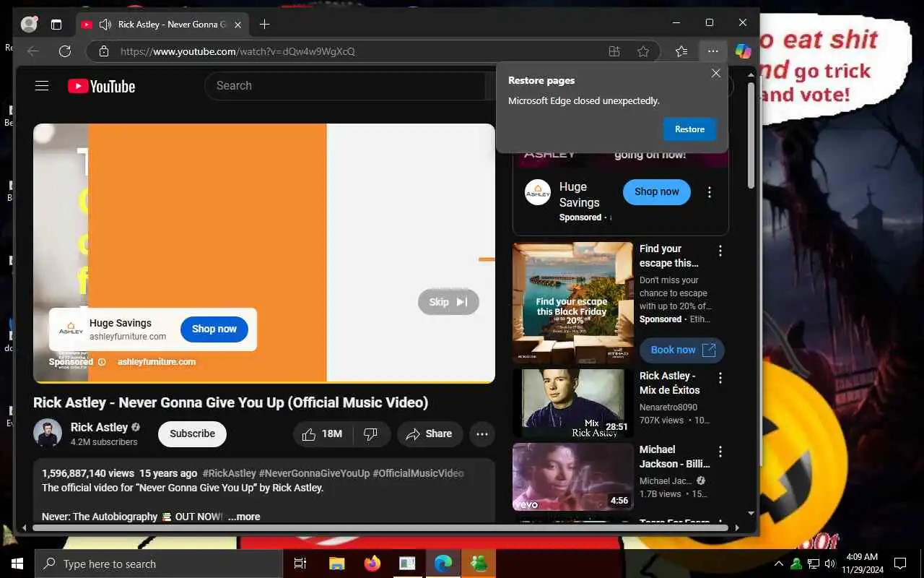Open the Rick Astley channel name
Screen dimensions: 924x578
[100, 427]
